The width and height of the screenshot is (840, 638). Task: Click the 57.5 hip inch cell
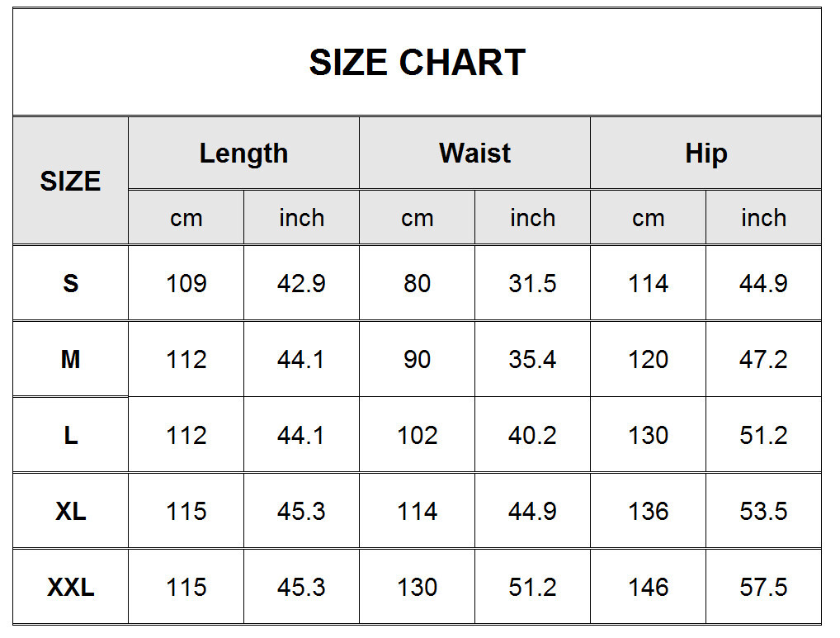tap(763, 587)
